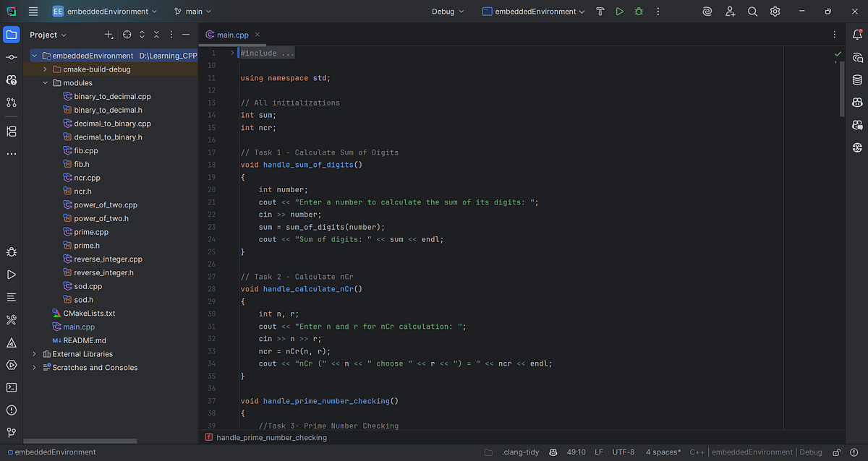
Task: Expand External Libraries node
Action: (x=34, y=354)
